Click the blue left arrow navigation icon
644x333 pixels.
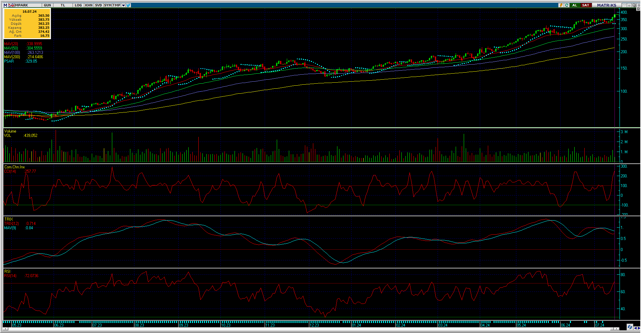coord(635,328)
